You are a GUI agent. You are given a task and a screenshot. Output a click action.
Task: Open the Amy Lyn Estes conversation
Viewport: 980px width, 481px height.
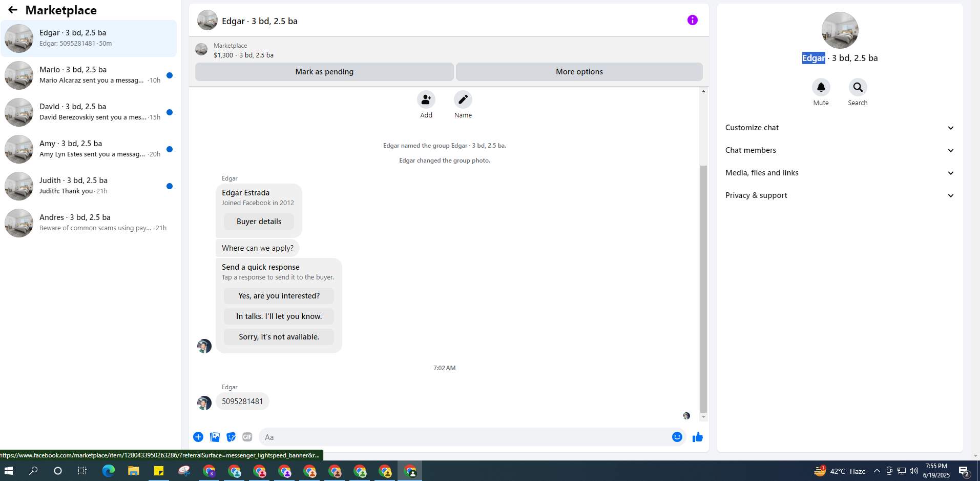89,149
